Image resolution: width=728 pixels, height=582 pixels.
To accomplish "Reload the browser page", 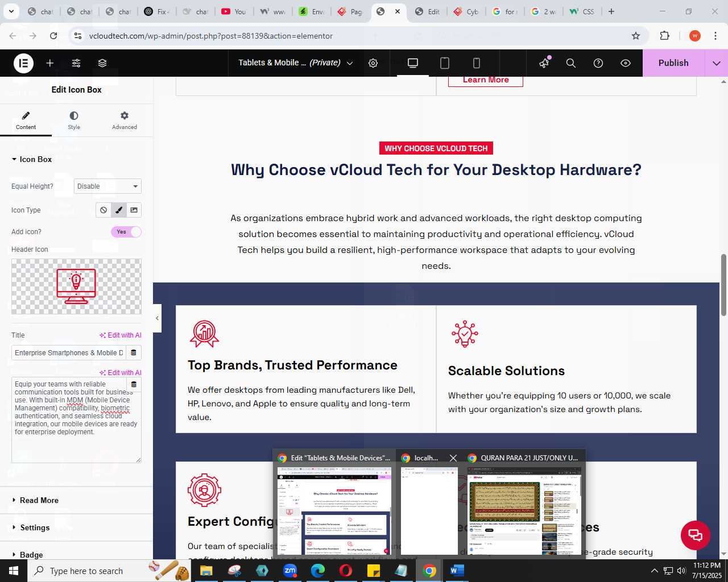I will tap(53, 36).
